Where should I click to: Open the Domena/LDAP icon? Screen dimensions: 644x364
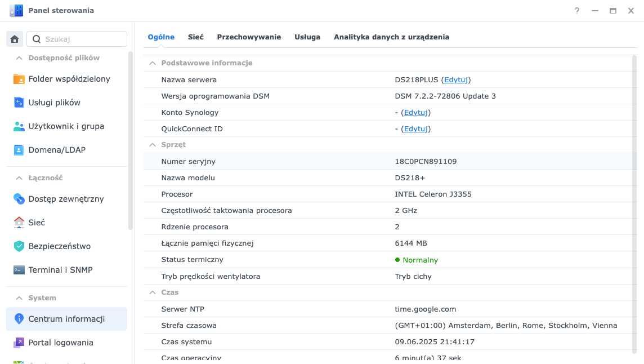(x=19, y=150)
